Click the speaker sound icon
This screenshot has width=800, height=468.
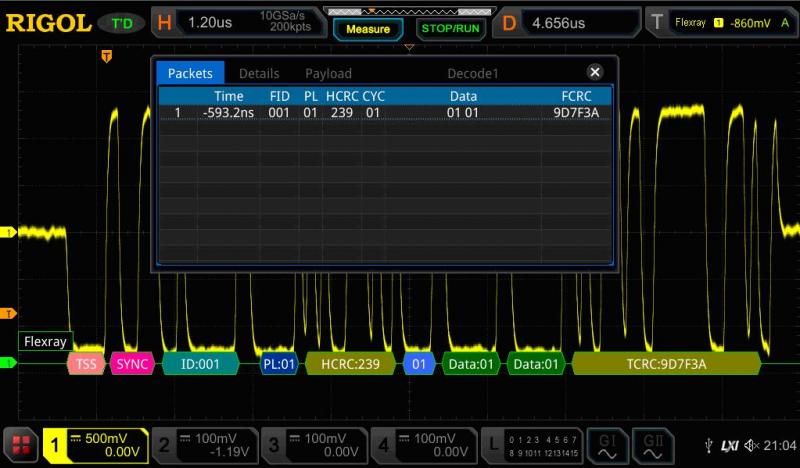pyautogui.click(x=749, y=445)
